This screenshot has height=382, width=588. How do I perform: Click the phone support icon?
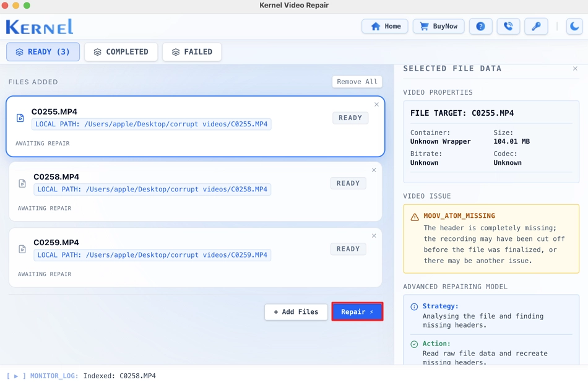click(x=508, y=26)
